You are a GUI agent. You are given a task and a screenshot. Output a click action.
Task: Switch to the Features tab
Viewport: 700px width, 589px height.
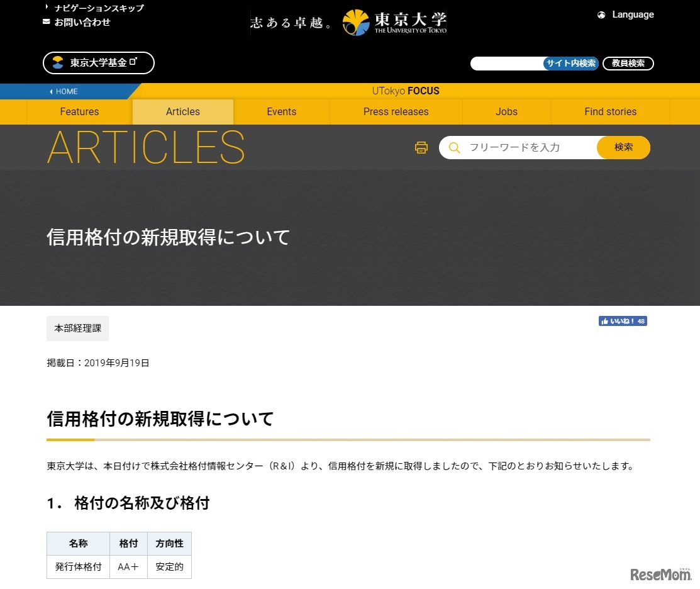(79, 111)
